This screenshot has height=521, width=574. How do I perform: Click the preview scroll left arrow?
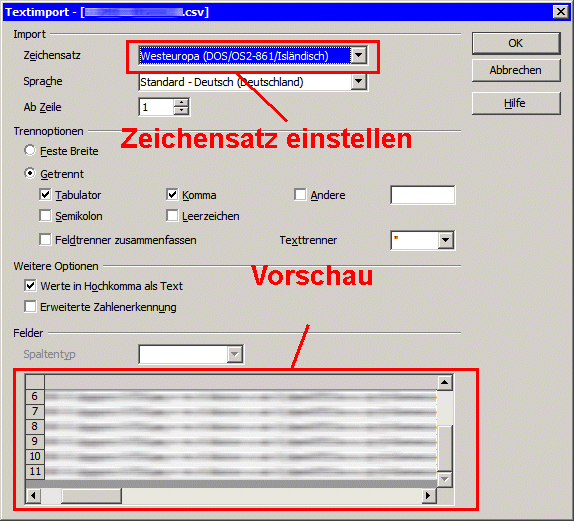pos(33,496)
